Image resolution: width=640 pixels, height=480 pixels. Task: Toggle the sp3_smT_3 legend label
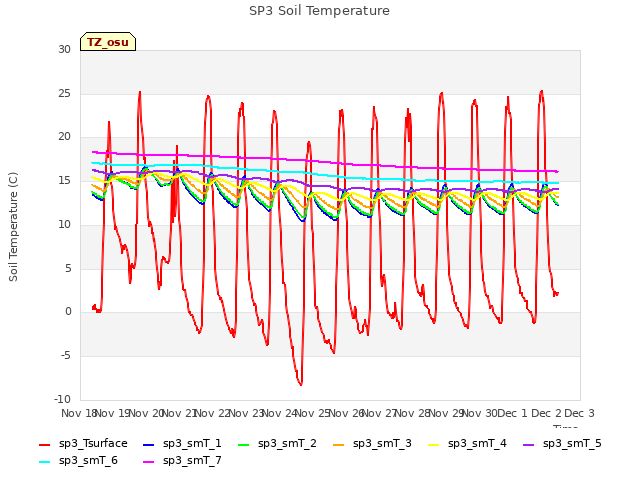382,444
